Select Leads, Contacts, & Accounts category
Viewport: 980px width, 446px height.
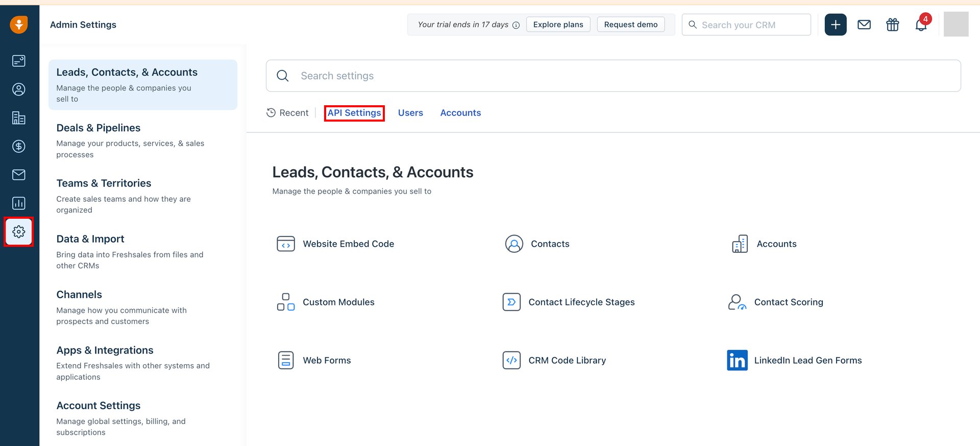(x=143, y=85)
